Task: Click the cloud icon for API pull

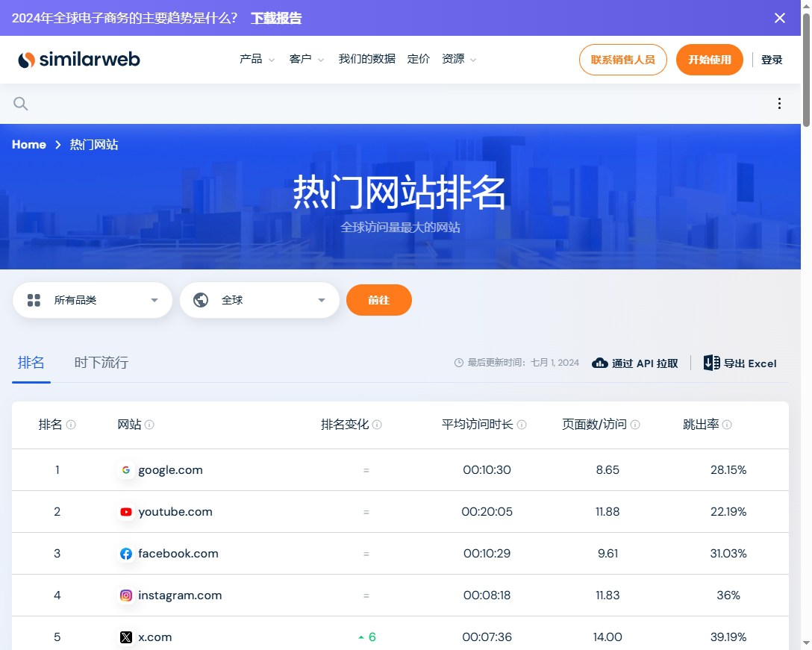Action: [600, 363]
